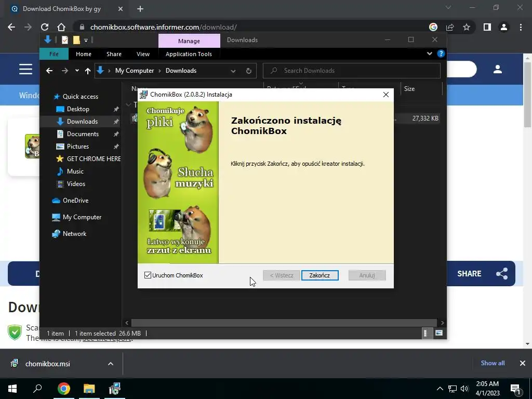Screen dimensions: 532x399
Task: Click the Zakończ button in installer
Action: pyautogui.click(x=320, y=275)
